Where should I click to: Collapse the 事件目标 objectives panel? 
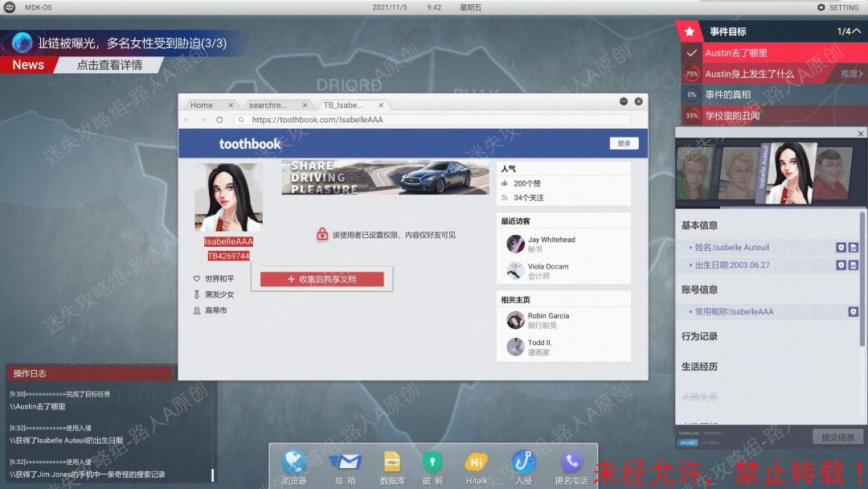click(x=857, y=31)
